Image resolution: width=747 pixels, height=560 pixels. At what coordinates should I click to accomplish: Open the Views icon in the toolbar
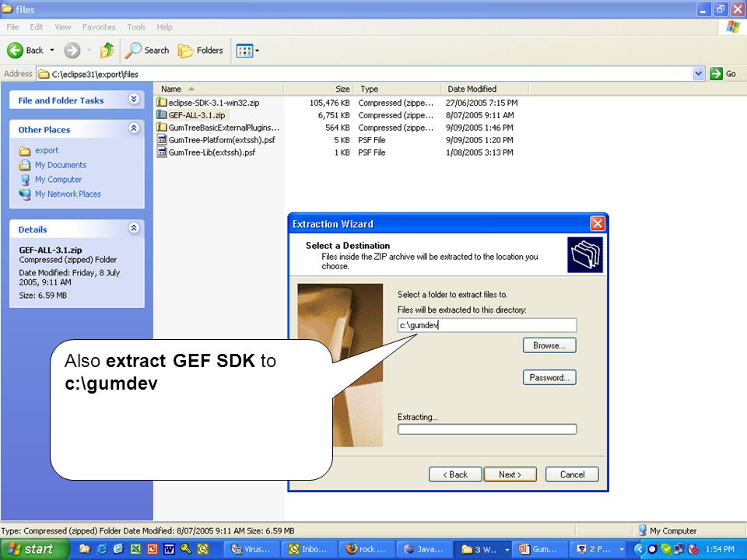[x=244, y=51]
